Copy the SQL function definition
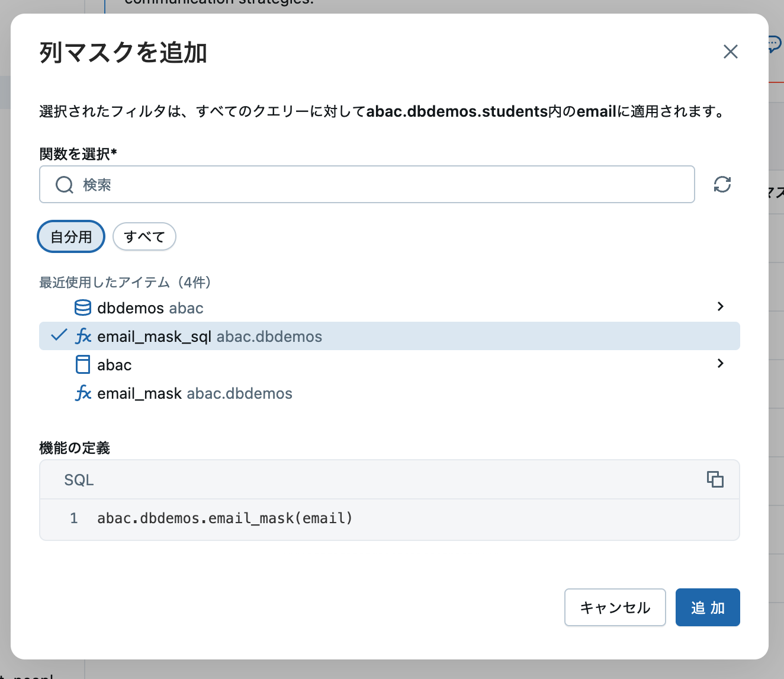 point(715,479)
